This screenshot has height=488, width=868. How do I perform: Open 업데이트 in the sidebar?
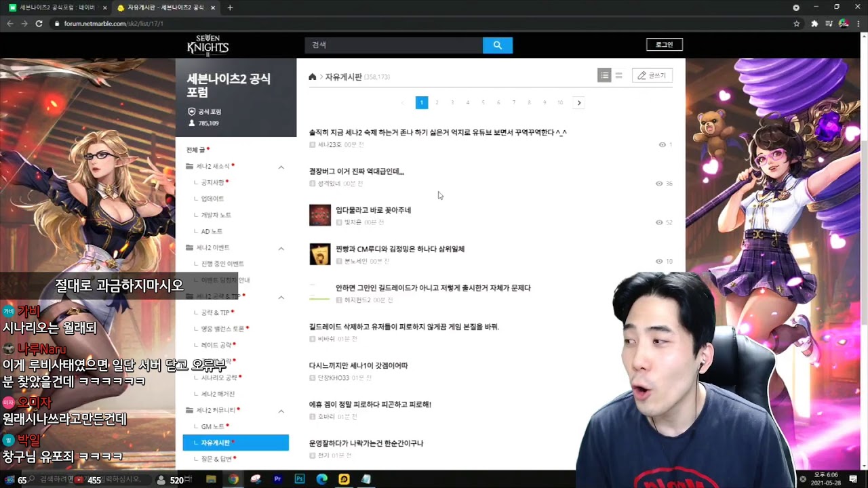(212, 199)
